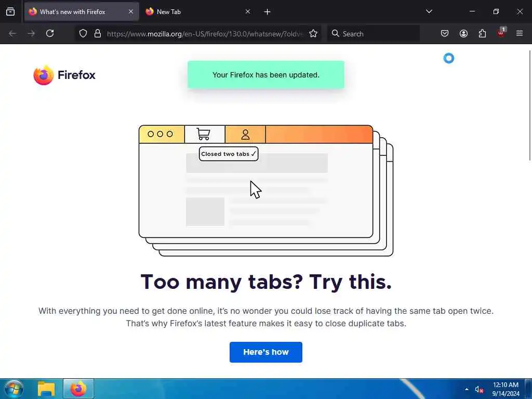Go forward one page
The height and width of the screenshot is (399, 532).
click(x=31, y=33)
